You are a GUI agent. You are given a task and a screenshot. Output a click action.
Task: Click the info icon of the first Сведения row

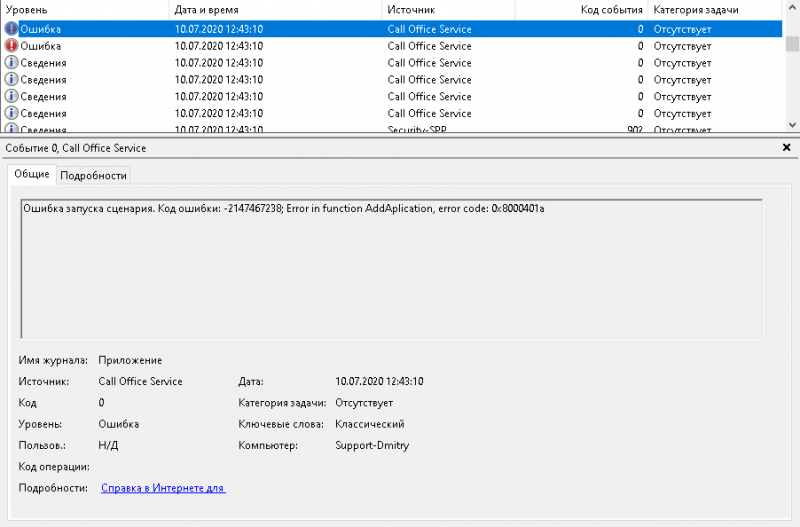pyautogui.click(x=11, y=62)
